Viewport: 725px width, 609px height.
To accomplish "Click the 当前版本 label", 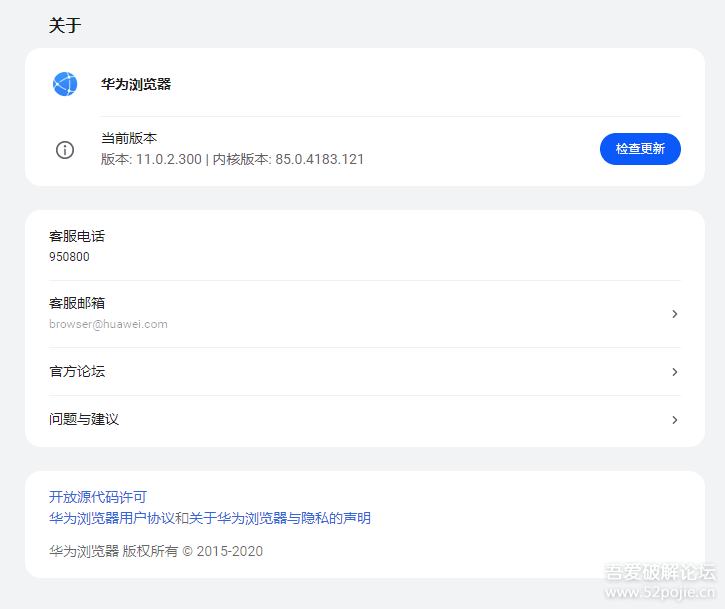I will click(x=129, y=139).
